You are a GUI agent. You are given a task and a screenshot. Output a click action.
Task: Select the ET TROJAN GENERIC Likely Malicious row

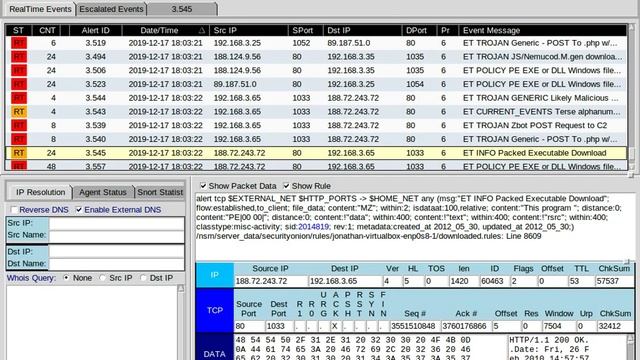[316, 98]
